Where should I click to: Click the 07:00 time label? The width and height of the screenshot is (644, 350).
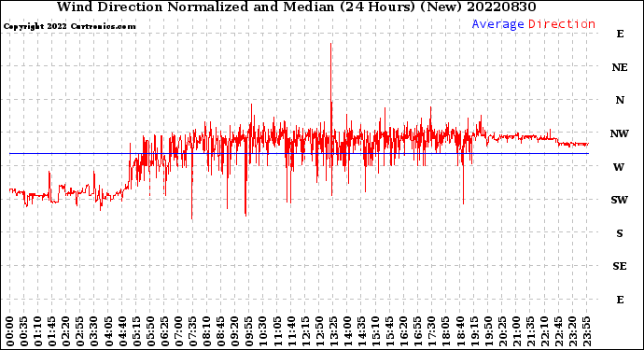178,332
